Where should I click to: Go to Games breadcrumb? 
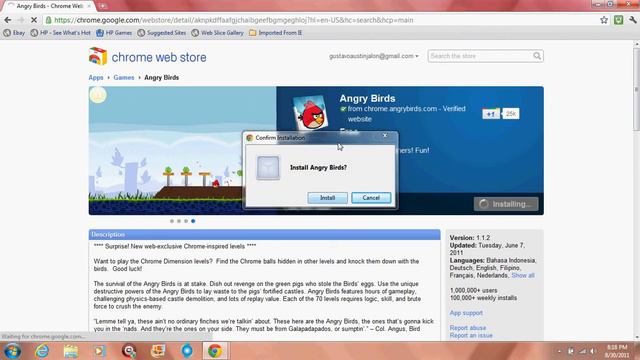[x=124, y=78]
